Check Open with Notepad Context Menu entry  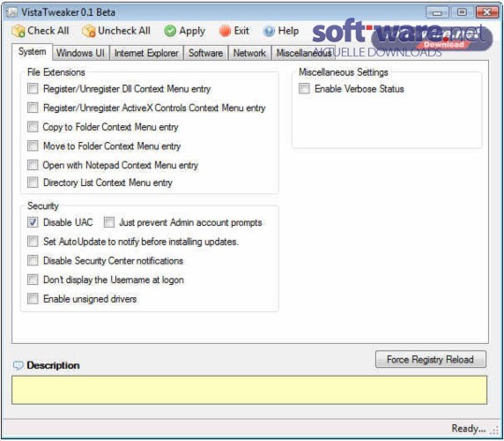33,165
